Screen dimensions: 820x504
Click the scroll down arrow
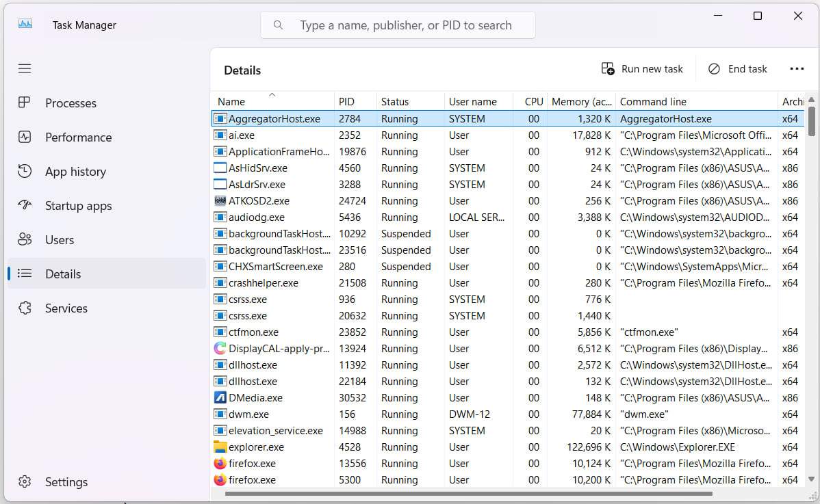(811, 479)
